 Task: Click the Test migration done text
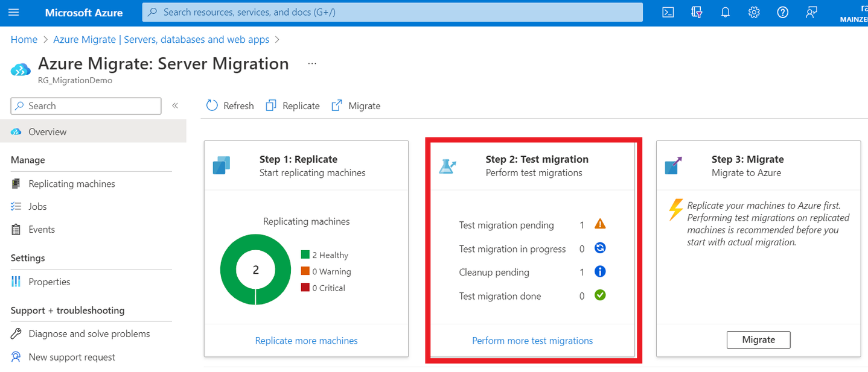[500, 296]
